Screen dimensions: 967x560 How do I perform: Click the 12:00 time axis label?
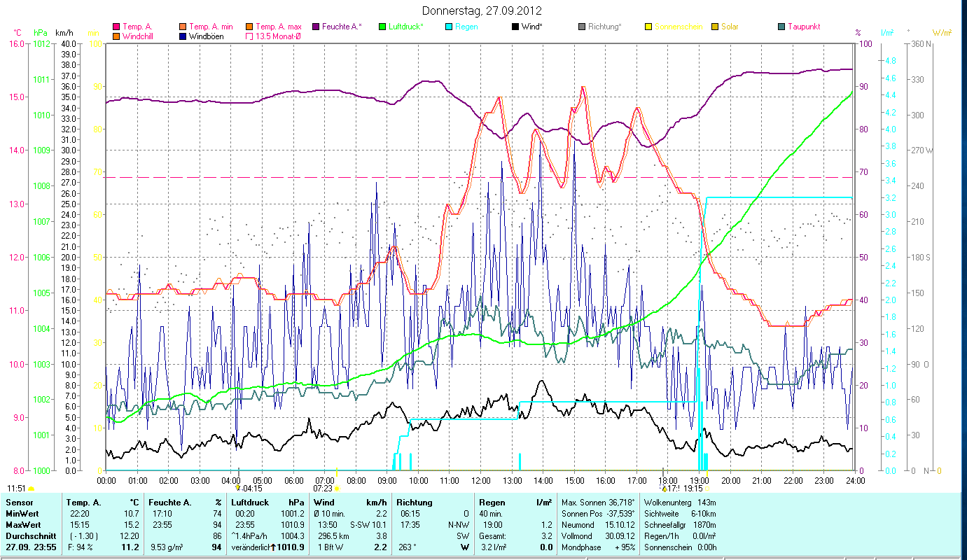point(481,481)
